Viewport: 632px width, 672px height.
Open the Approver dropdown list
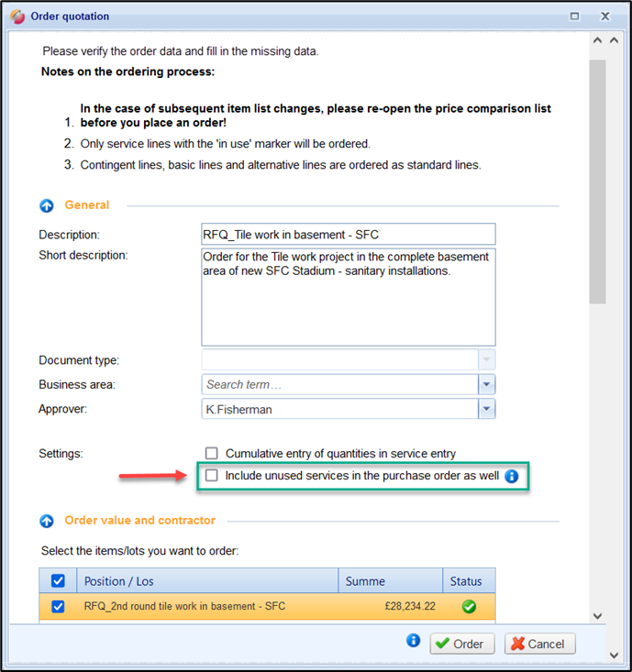pos(487,409)
